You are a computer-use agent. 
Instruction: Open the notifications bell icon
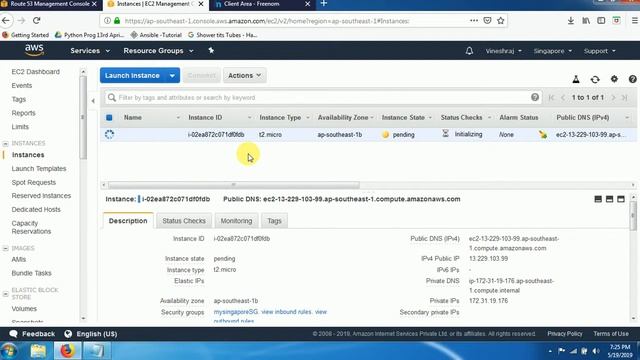coord(469,51)
